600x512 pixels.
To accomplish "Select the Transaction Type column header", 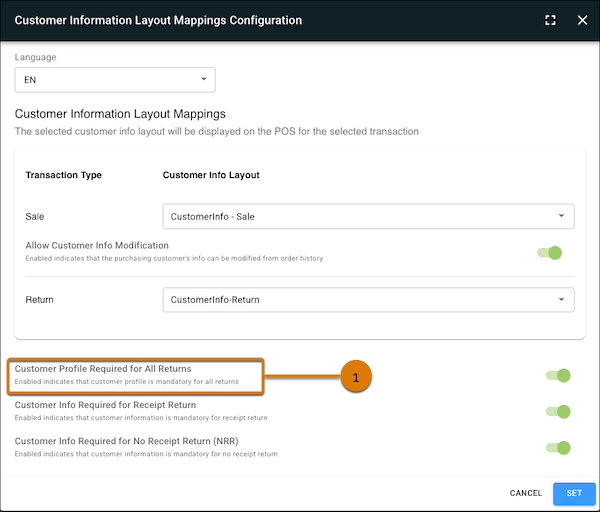I will [x=64, y=175].
